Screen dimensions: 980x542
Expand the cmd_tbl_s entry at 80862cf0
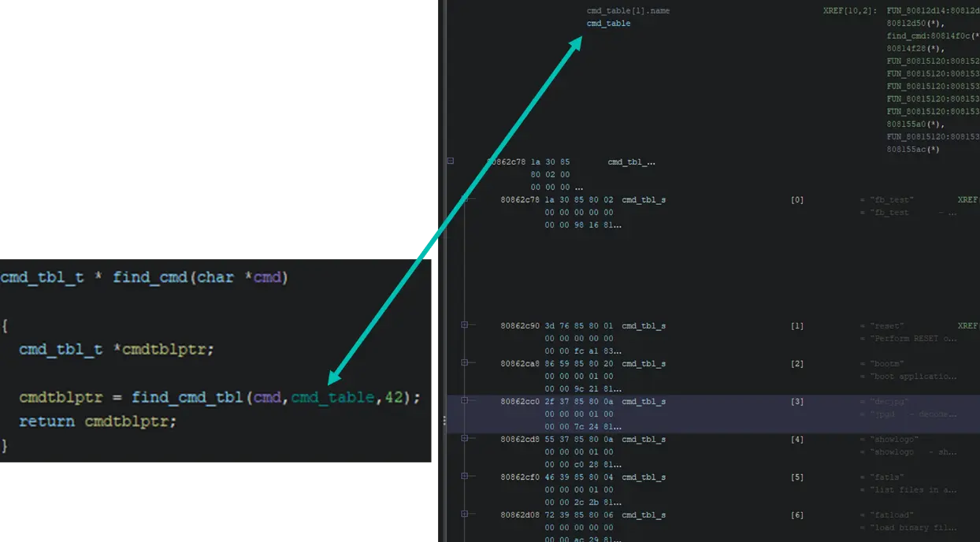[465, 476]
